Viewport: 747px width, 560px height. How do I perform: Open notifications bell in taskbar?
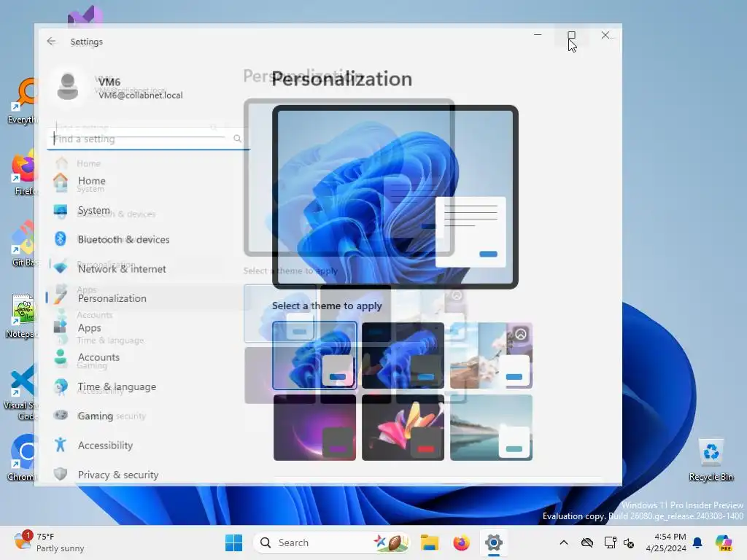(697, 542)
